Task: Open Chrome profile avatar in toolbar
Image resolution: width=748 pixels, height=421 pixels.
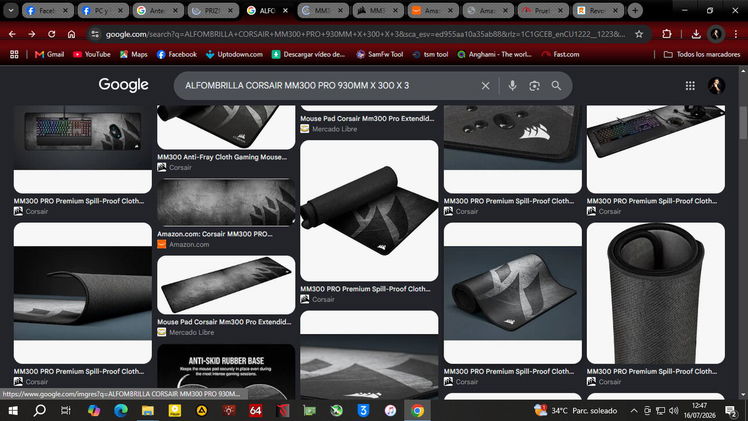Action: (x=716, y=34)
